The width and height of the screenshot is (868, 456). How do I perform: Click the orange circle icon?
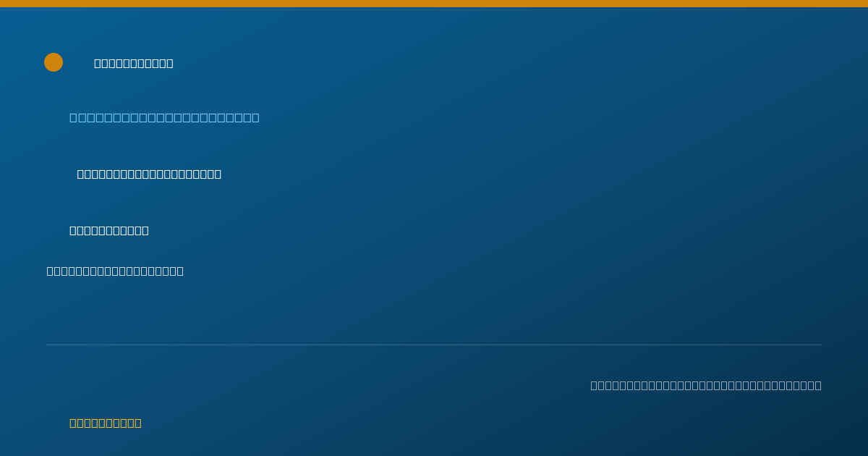(54, 62)
